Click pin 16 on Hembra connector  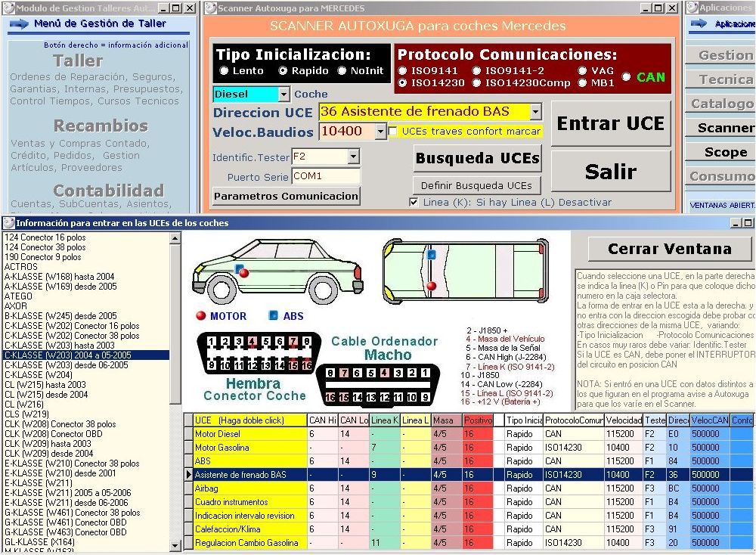click(x=307, y=365)
